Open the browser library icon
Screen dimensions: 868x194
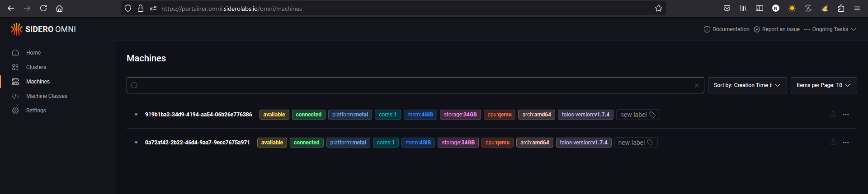[x=743, y=8]
